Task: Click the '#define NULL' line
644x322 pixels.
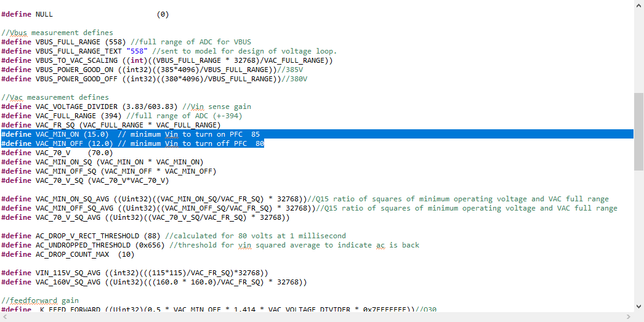Action: 85,14
